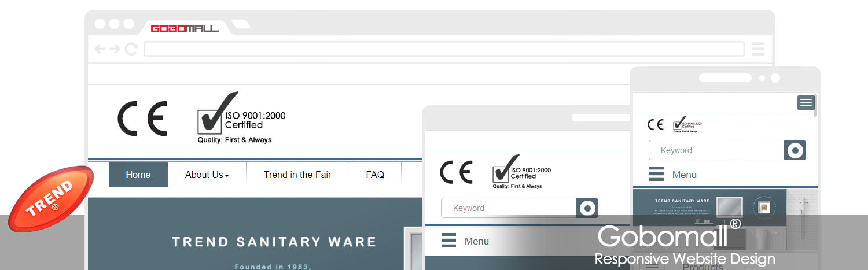Click the red TREND logo badge
The height and width of the screenshot is (270, 868).
(51, 199)
